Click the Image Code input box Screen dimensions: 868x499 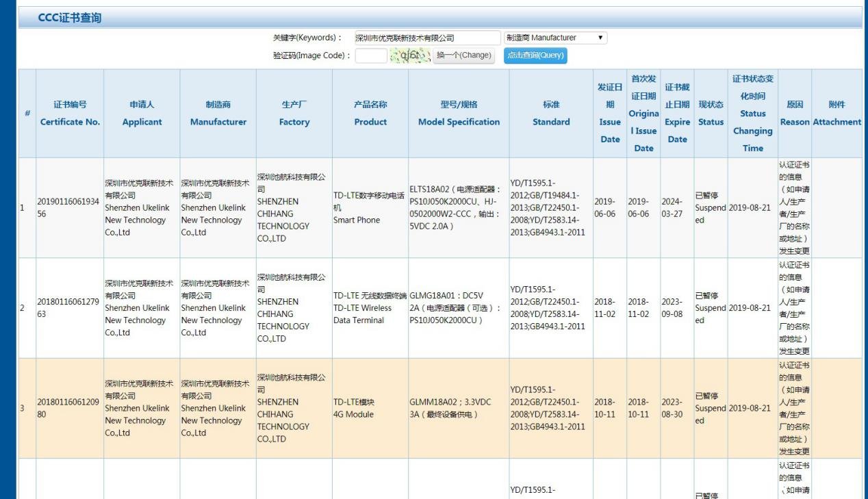[371, 56]
